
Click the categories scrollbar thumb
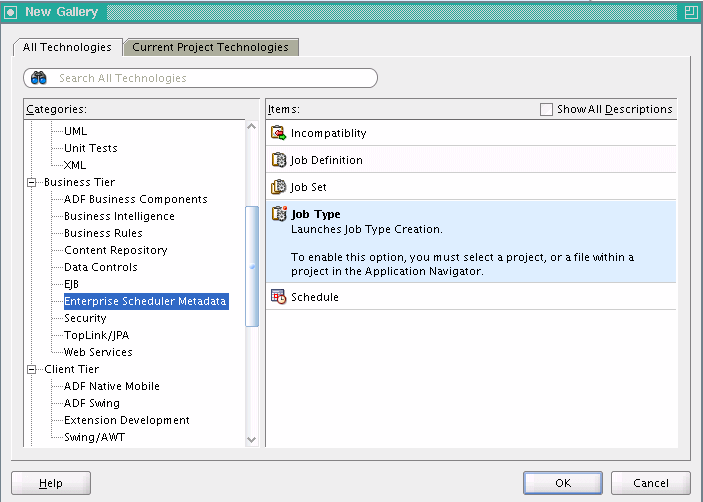(252, 266)
